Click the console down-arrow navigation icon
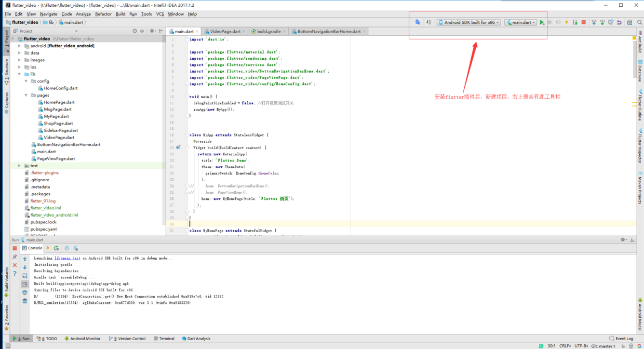The height and width of the screenshot is (349, 644). click(24, 267)
